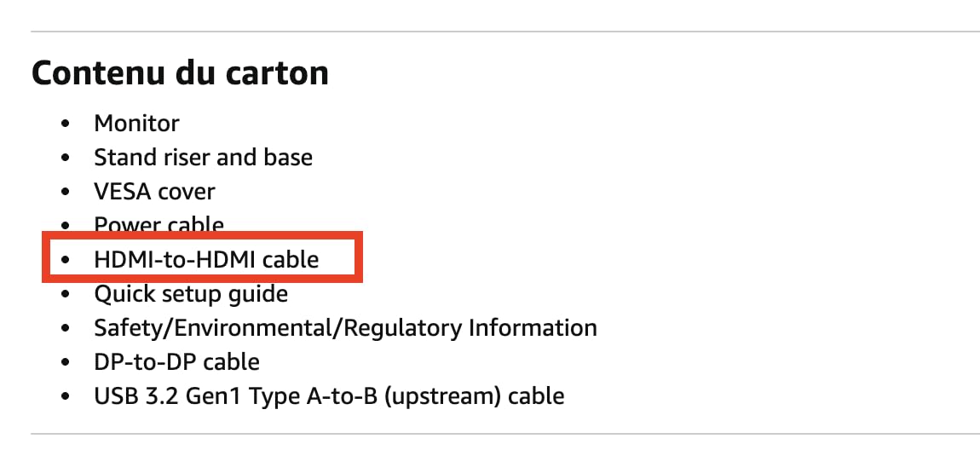
Task: Click "USB 3.2 Gen1 Type A-to-B (upstream) cable"
Action: click(x=329, y=396)
